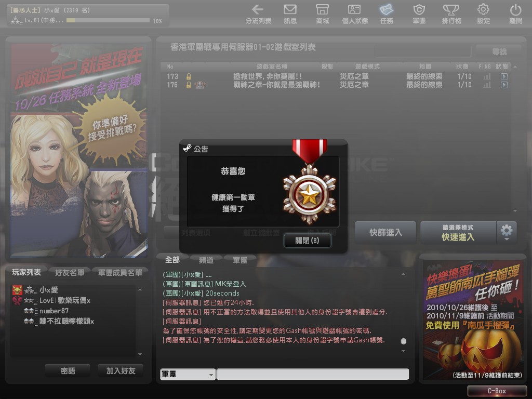Open the 任務 missions icon
Image resolution: width=532 pixels, height=399 pixels.
pyautogui.click(x=387, y=14)
